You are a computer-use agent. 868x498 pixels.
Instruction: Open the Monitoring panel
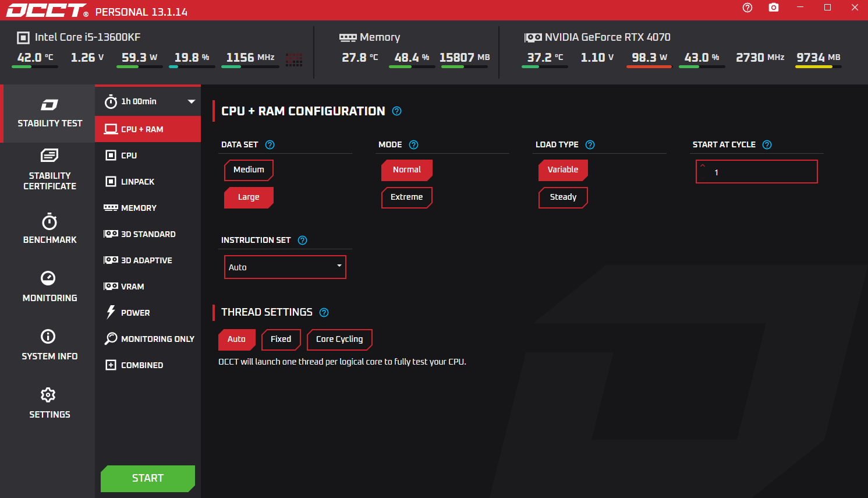pos(49,287)
